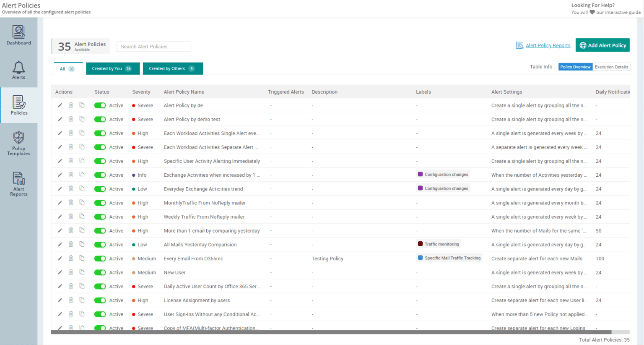Select the Policy Overview table view
This screenshot has width=644, height=345.
click(575, 67)
